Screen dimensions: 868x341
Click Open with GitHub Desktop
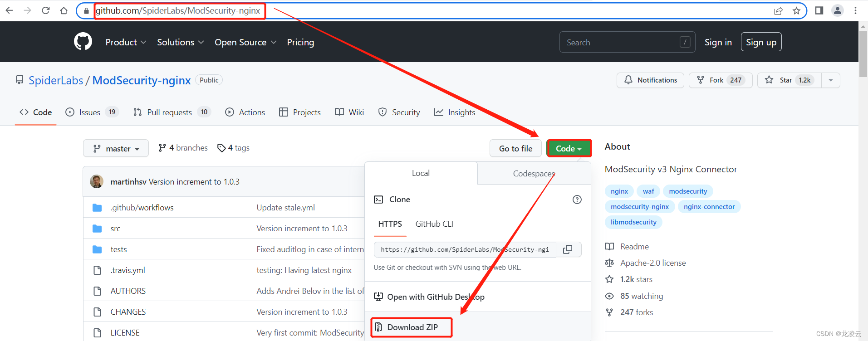click(x=429, y=297)
